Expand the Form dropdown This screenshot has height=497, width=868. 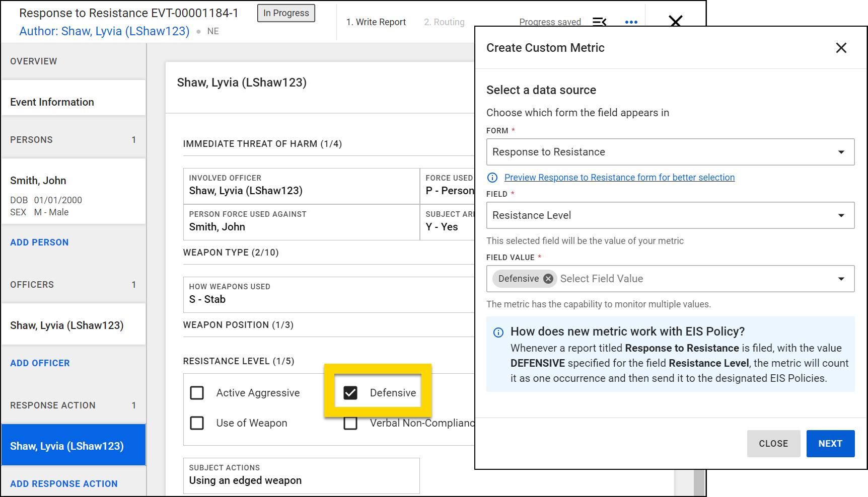841,152
